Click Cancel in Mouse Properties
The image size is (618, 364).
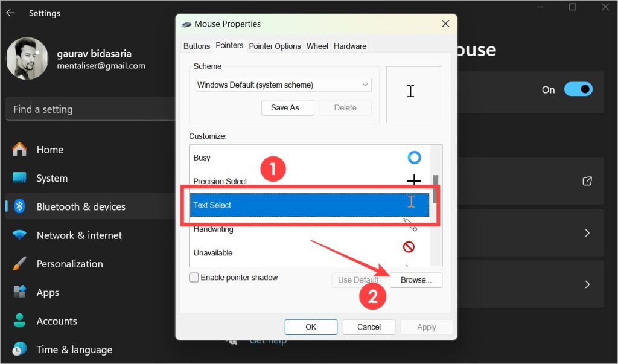[x=369, y=327]
